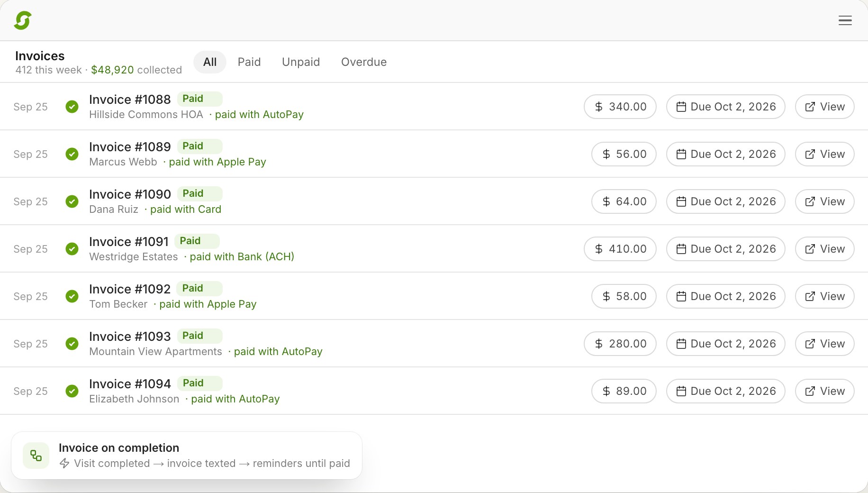Viewport: 868px width, 493px height.
Task: Click the Invoice #1090 title
Action: pyautogui.click(x=130, y=194)
